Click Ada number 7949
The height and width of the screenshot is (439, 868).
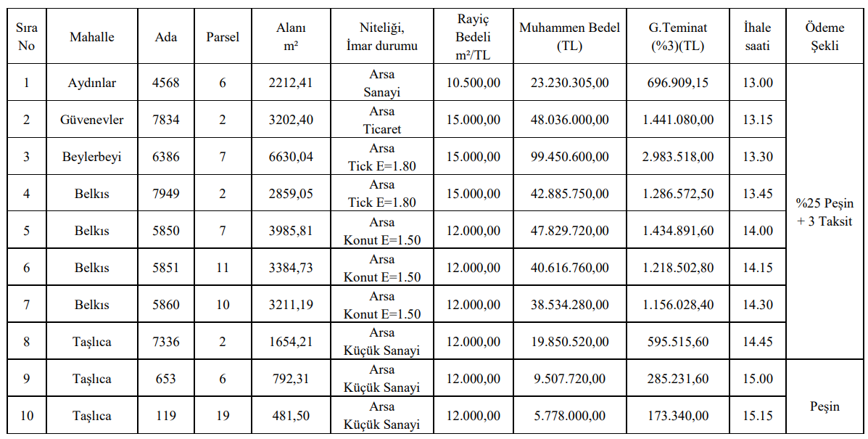click(166, 194)
